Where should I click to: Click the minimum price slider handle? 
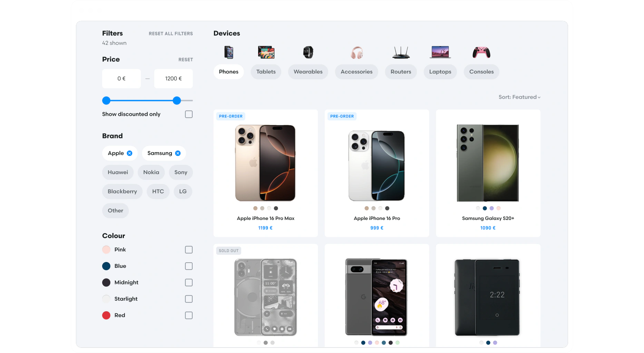coord(106,101)
